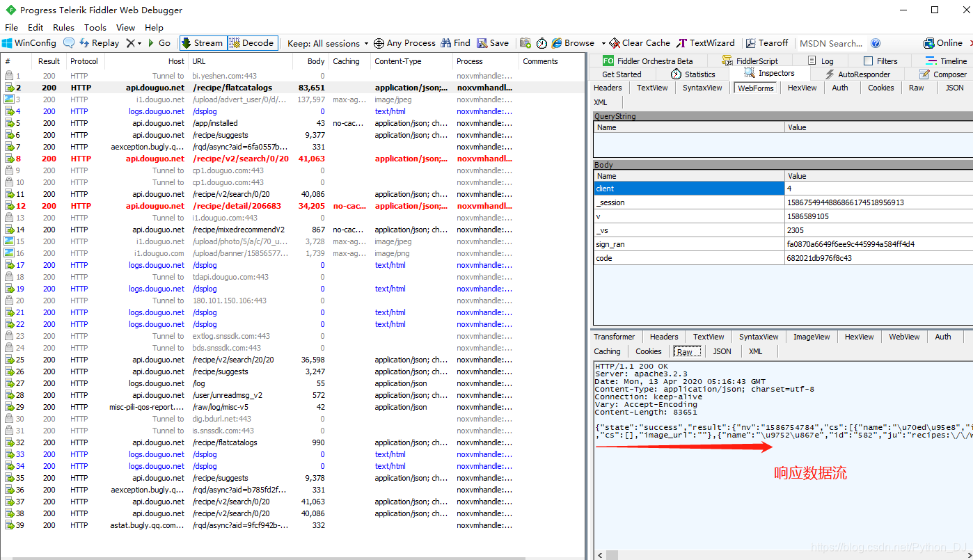The height and width of the screenshot is (560, 973).
Task: Click Any Process target picker
Action: coord(404,43)
